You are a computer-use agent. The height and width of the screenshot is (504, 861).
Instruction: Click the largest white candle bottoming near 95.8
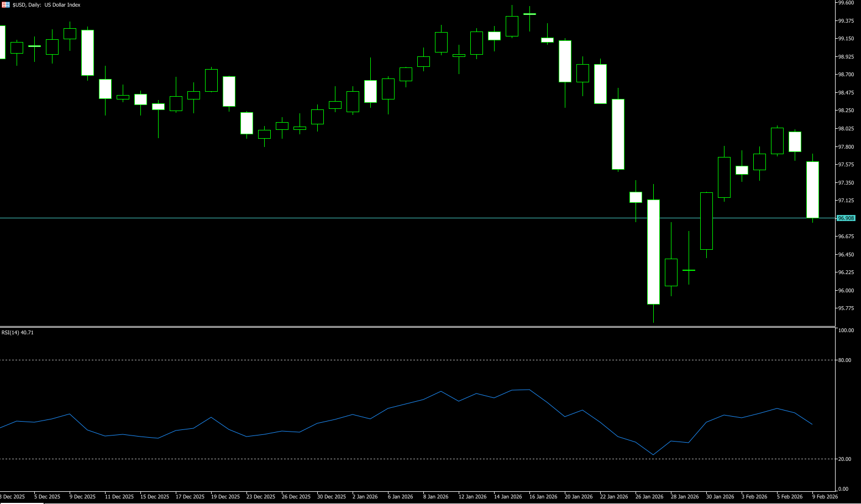pos(653,251)
